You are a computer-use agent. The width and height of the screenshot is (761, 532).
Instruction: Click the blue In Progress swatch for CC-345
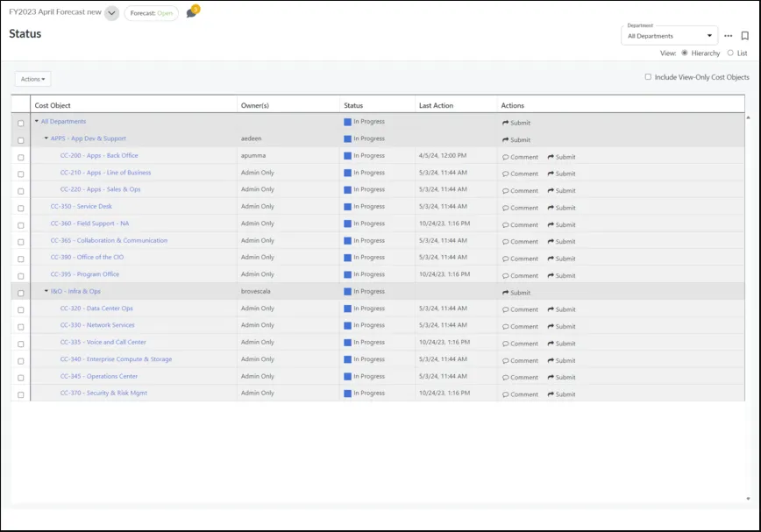coord(347,377)
